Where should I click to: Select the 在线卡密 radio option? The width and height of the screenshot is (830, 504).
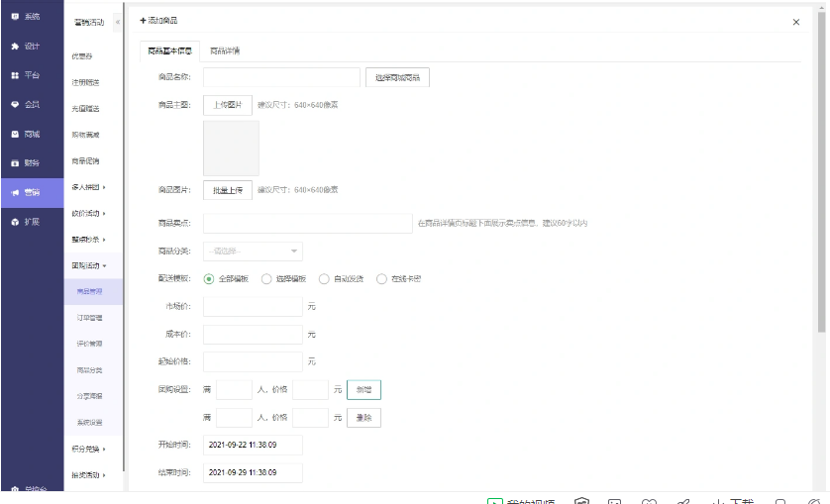(x=381, y=279)
